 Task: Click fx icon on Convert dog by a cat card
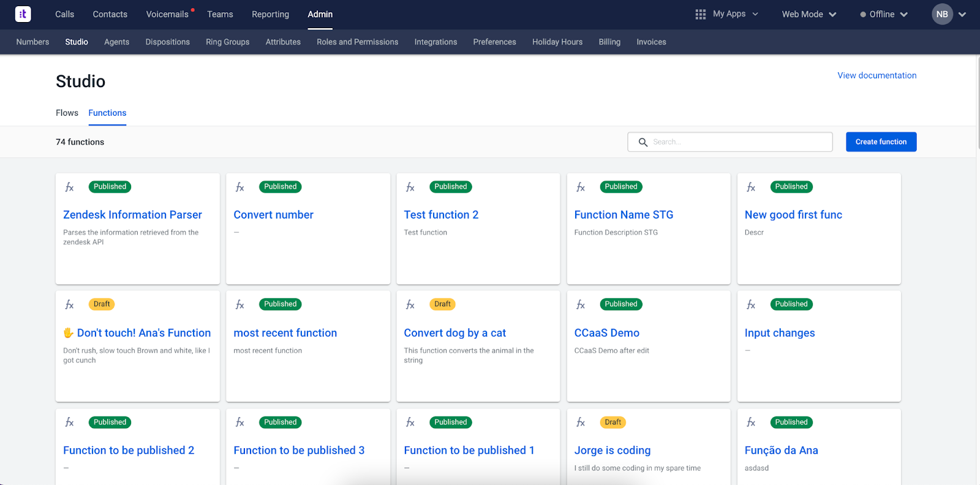pos(410,305)
